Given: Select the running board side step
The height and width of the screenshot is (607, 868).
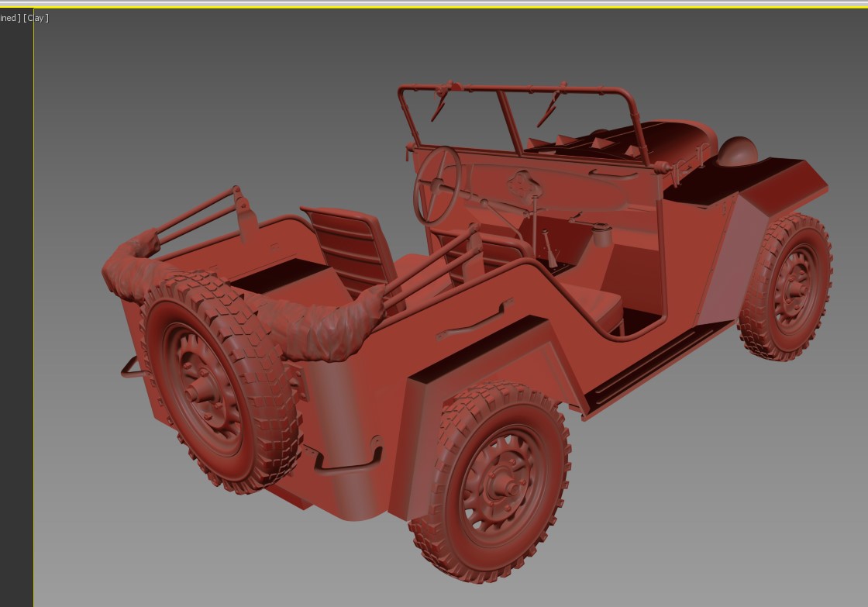Looking at the screenshot, I should tap(659, 364).
